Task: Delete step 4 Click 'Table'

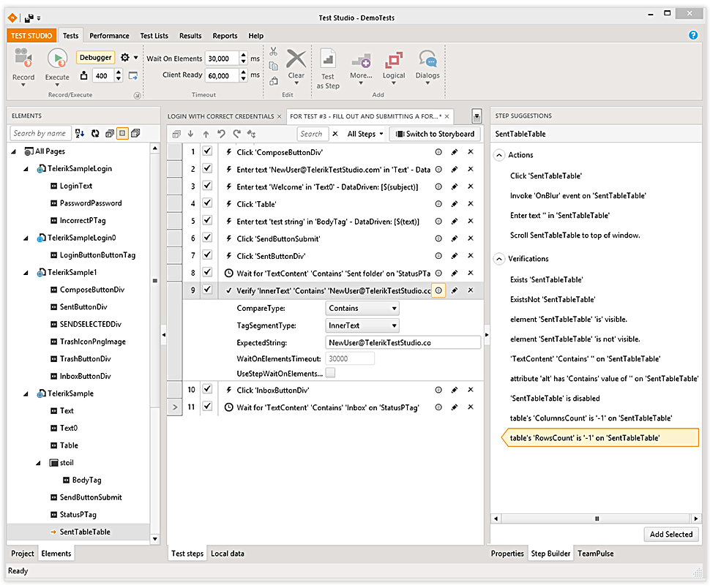Action: coord(471,203)
